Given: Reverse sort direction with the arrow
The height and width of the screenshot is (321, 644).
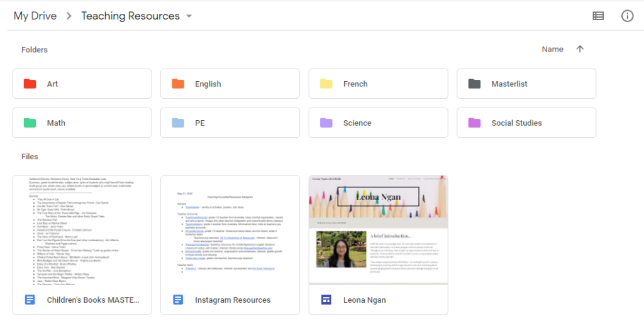Looking at the screenshot, I should tap(580, 49).
